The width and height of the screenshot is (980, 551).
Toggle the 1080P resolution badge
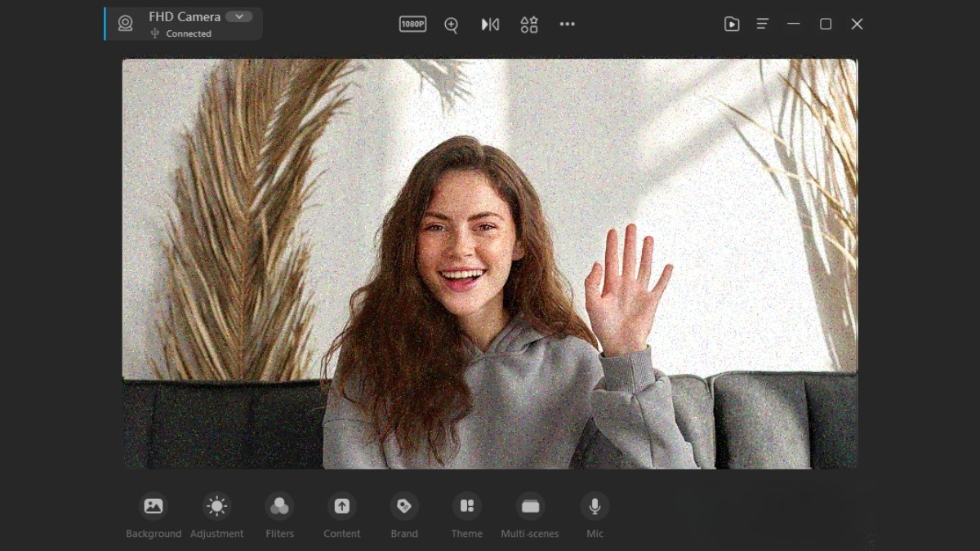point(412,24)
